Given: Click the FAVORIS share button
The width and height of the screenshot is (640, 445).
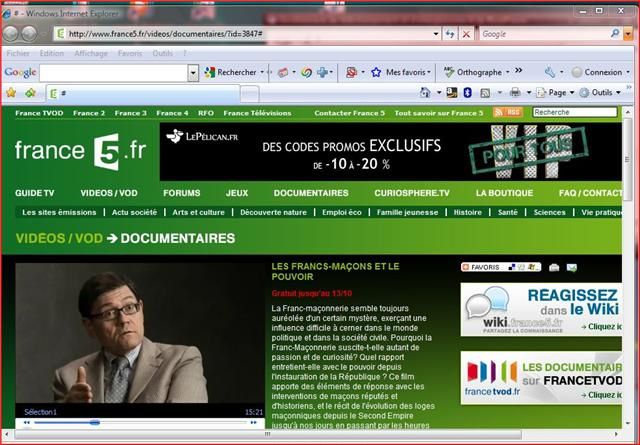Looking at the screenshot, I should [501, 267].
